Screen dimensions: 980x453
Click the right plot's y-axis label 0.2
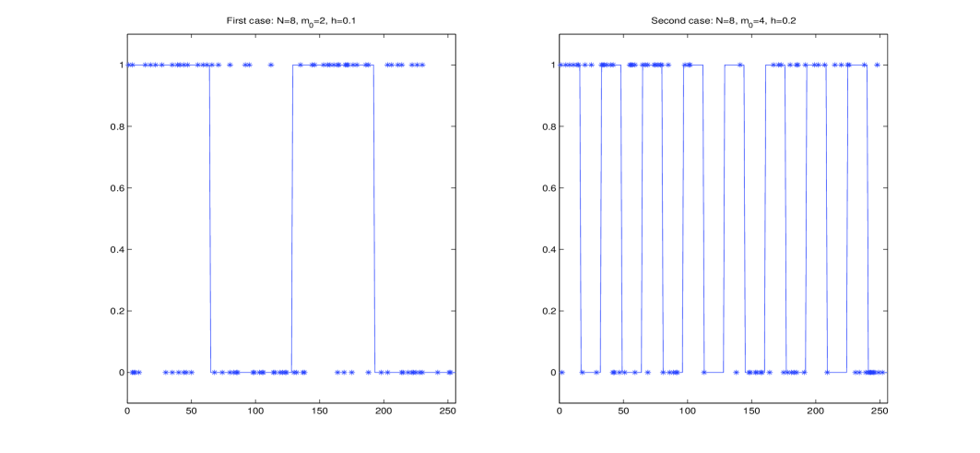548,311
